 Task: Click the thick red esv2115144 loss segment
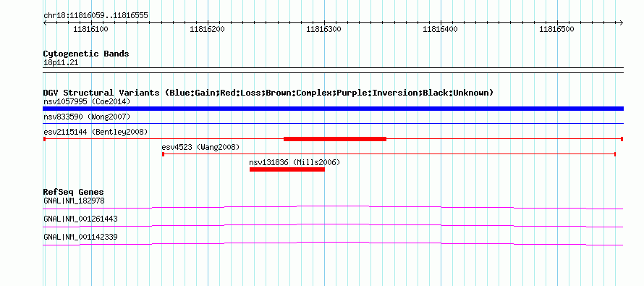click(x=335, y=139)
